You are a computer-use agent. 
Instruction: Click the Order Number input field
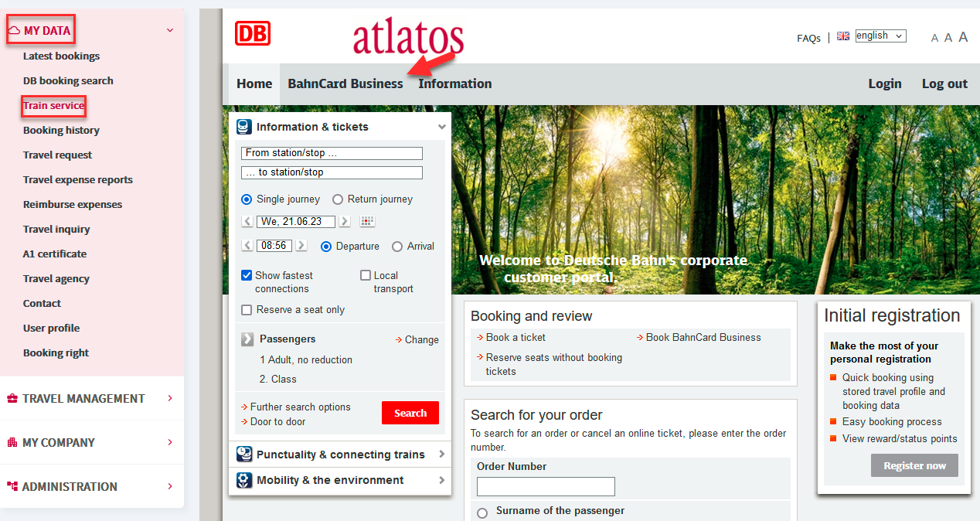point(546,486)
